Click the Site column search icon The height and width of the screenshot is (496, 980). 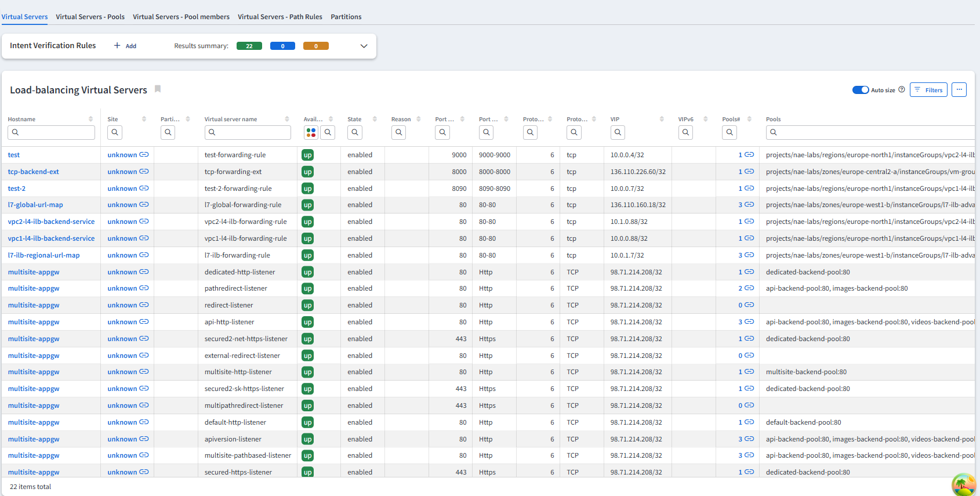115,132
